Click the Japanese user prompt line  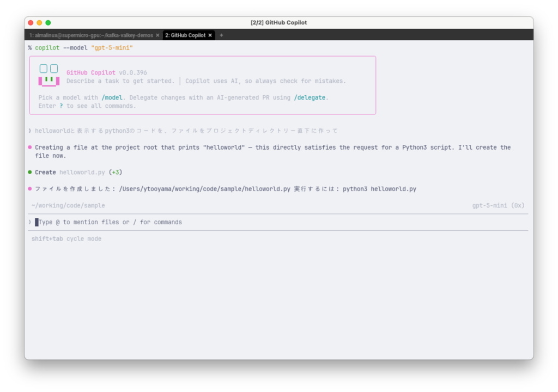(186, 131)
